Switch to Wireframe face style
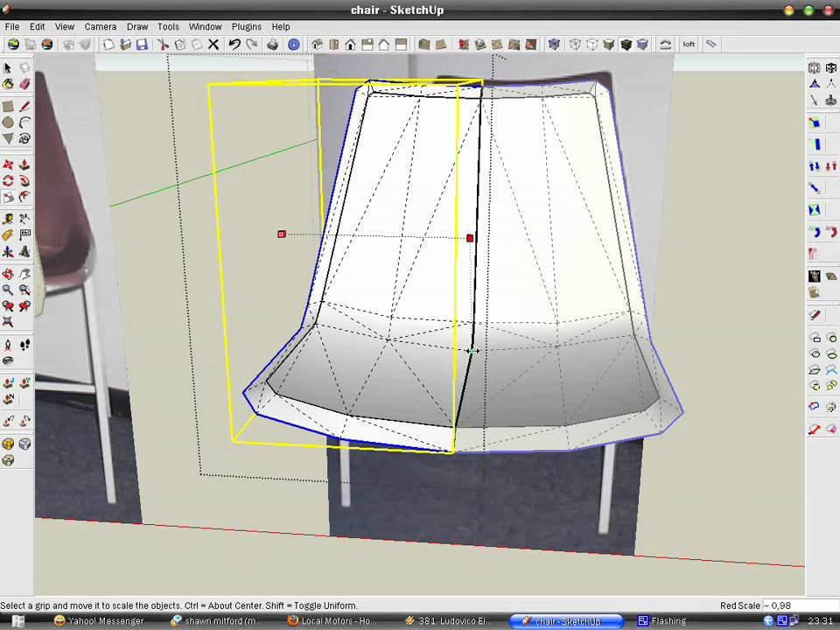840x630 pixels. click(576, 45)
